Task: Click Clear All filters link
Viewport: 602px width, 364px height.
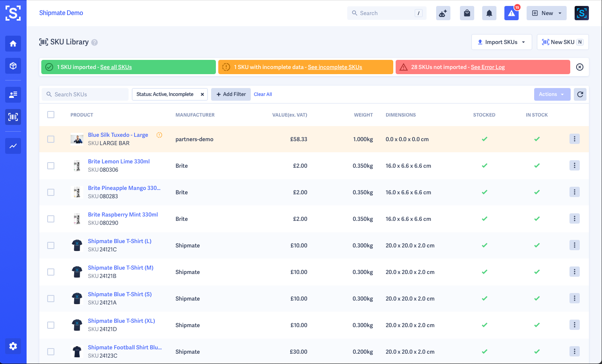Action: (x=263, y=94)
